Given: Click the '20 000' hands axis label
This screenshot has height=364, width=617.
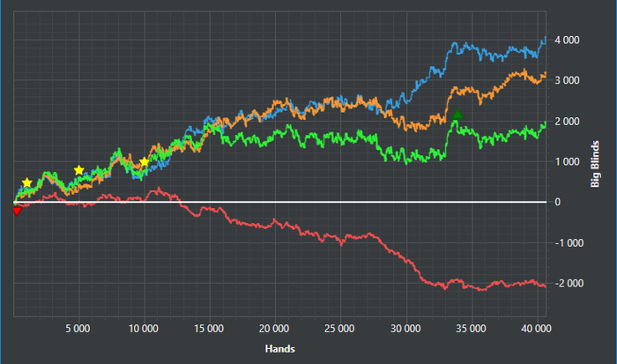Looking at the screenshot, I should point(274,329).
